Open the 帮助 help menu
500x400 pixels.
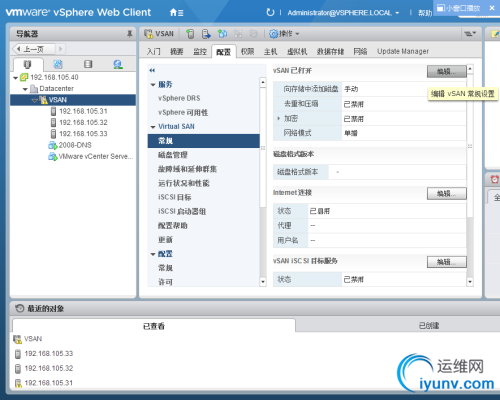pyautogui.click(x=425, y=13)
